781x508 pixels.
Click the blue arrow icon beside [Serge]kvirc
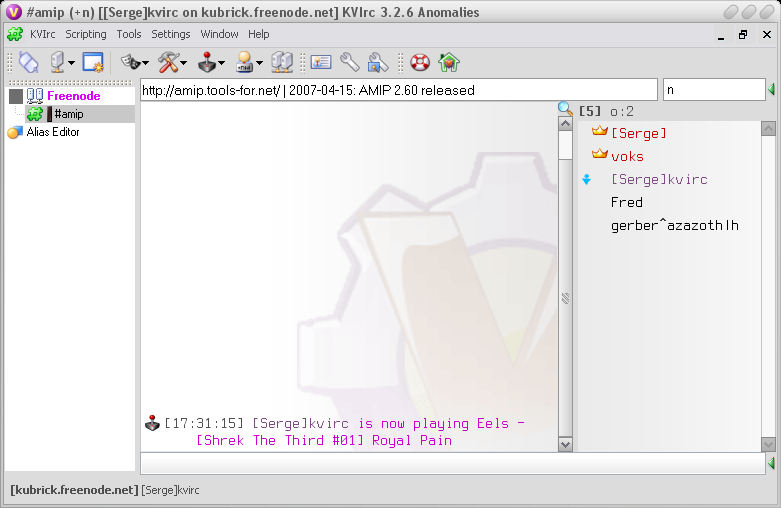[587, 179]
